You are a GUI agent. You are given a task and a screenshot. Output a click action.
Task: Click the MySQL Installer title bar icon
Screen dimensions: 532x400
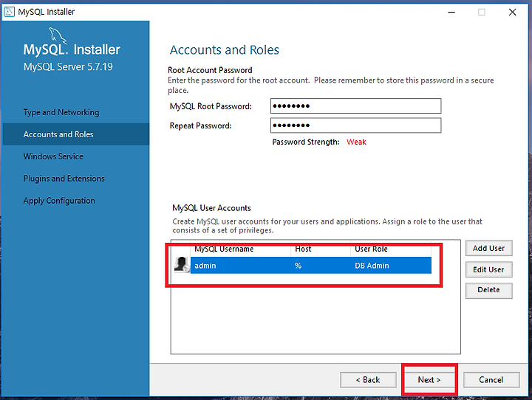[x=9, y=12]
